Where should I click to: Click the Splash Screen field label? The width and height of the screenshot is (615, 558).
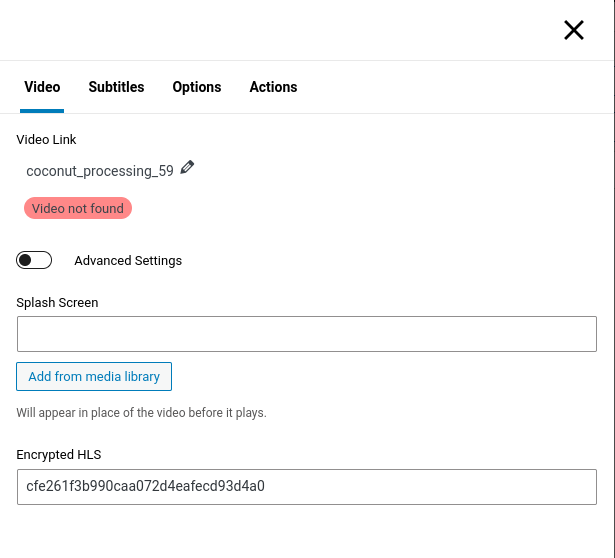click(57, 302)
